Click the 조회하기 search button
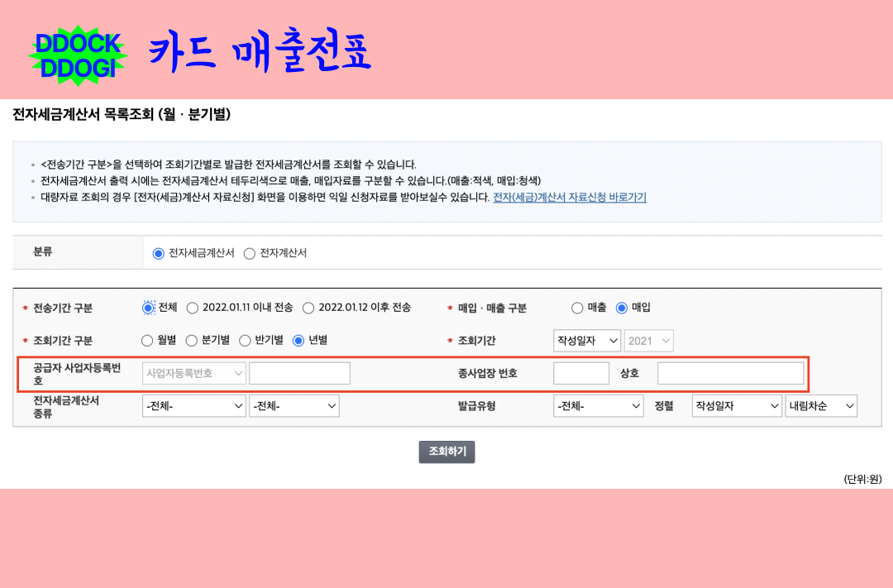Screen dimensions: 893x588 coord(446,452)
